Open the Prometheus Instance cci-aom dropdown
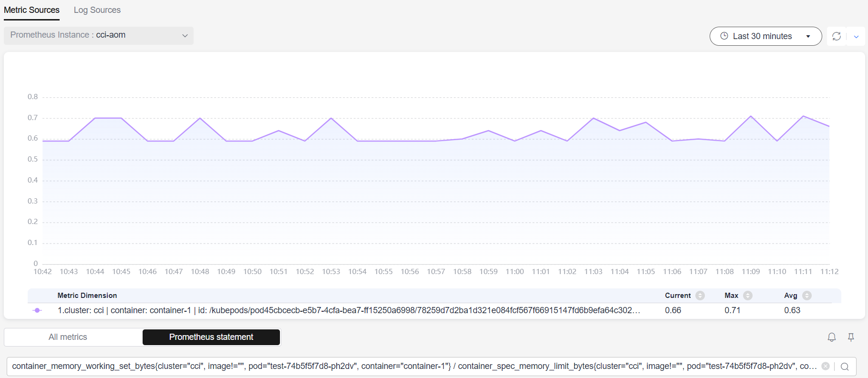The image size is (868, 378). click(x=99, y=35)
